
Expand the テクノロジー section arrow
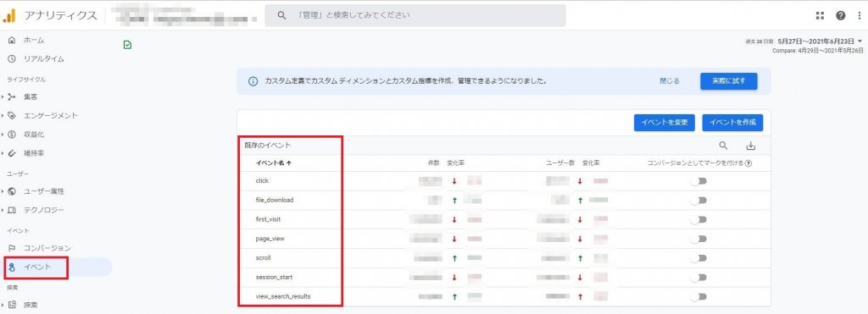coord(3,210)
